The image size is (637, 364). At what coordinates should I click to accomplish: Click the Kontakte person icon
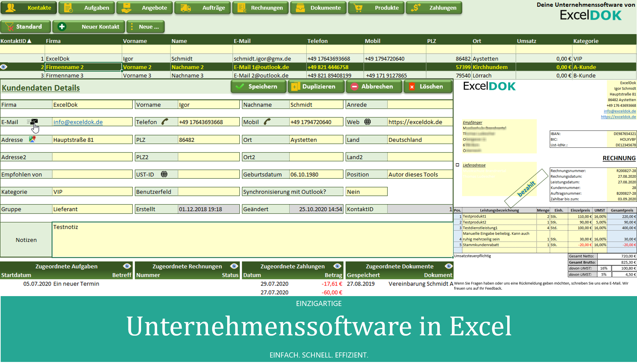11,8
